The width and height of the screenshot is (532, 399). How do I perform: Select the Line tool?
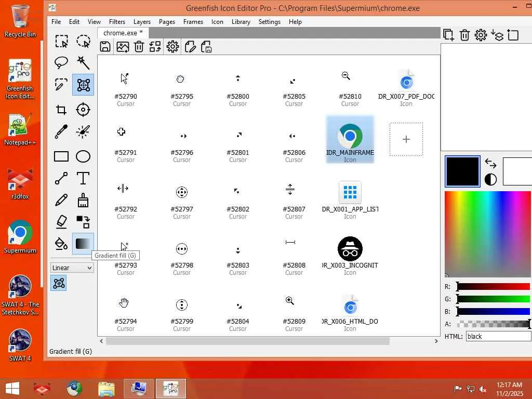pos(61,178)
